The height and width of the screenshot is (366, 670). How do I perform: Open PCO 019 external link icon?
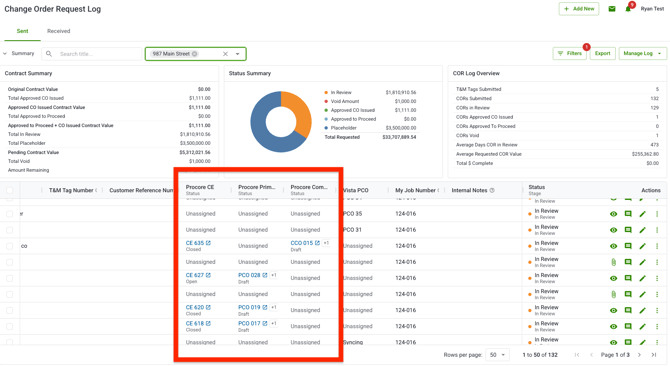tap(265, 307)
